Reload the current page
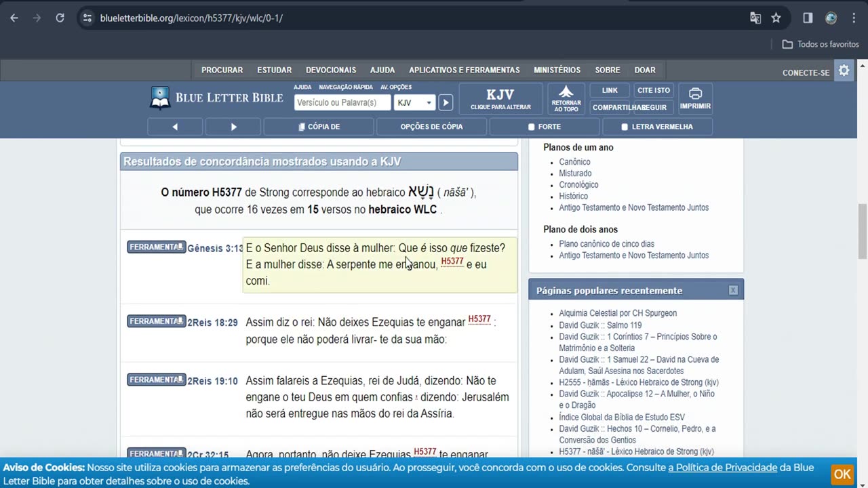Viewport: 868px width, 488px height. (x=60, y=18)
